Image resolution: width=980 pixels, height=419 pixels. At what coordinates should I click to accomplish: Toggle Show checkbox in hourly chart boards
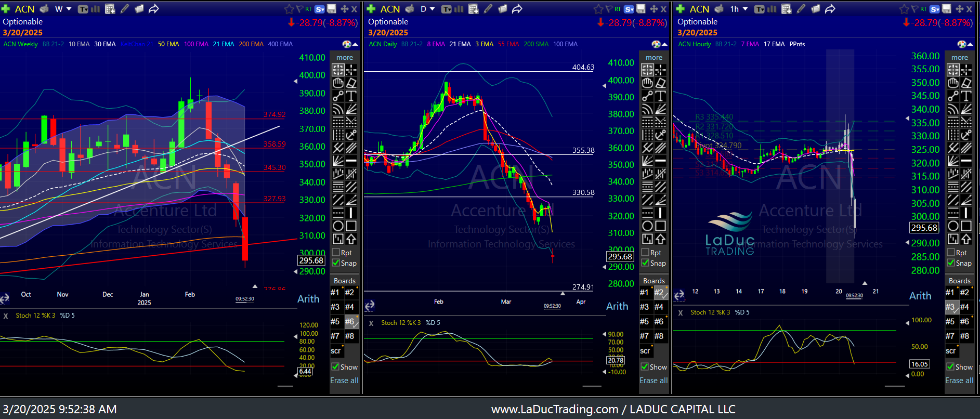950,367
